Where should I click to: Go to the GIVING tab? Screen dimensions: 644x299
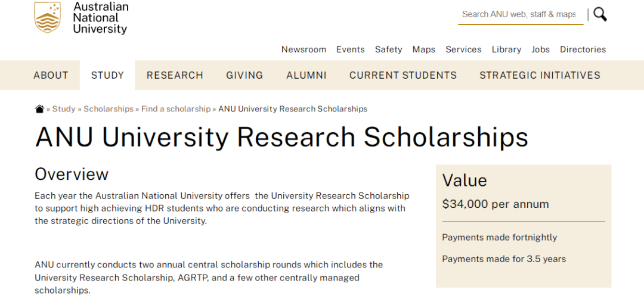244,75
